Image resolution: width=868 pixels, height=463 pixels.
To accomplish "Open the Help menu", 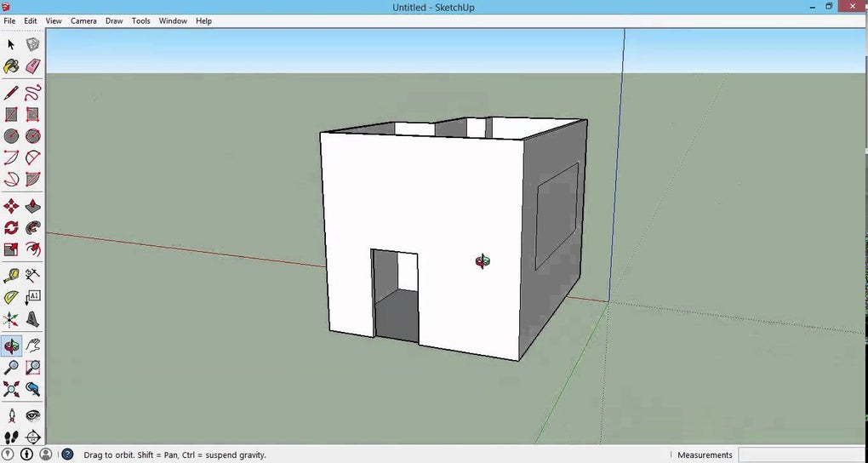I will point(203,21).
